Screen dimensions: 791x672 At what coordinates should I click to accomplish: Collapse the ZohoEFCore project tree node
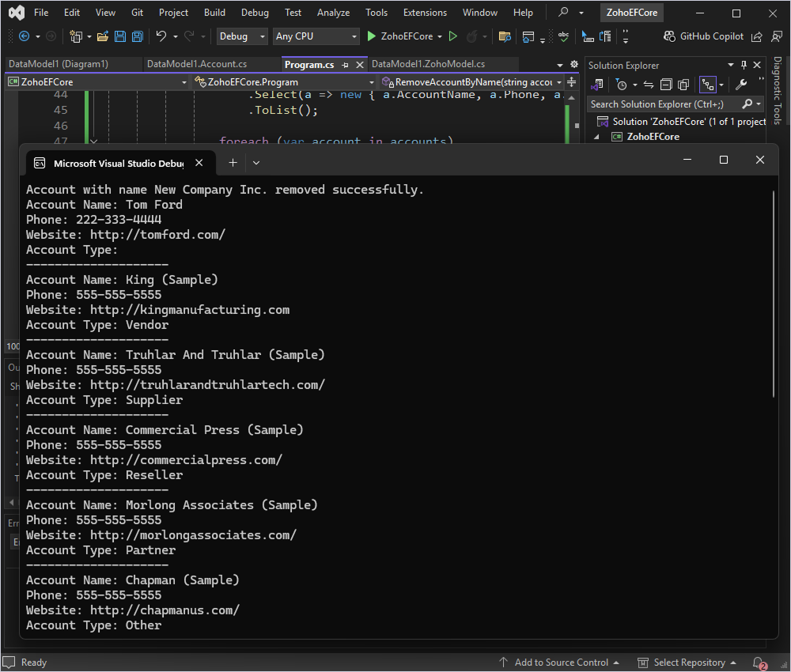coord(598,137)
